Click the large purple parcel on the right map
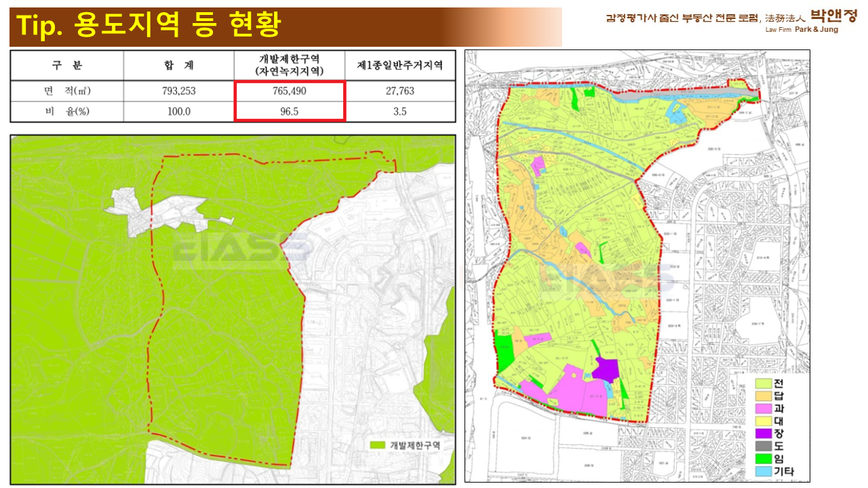Screen dimensions: 868x488 (606, 369)
